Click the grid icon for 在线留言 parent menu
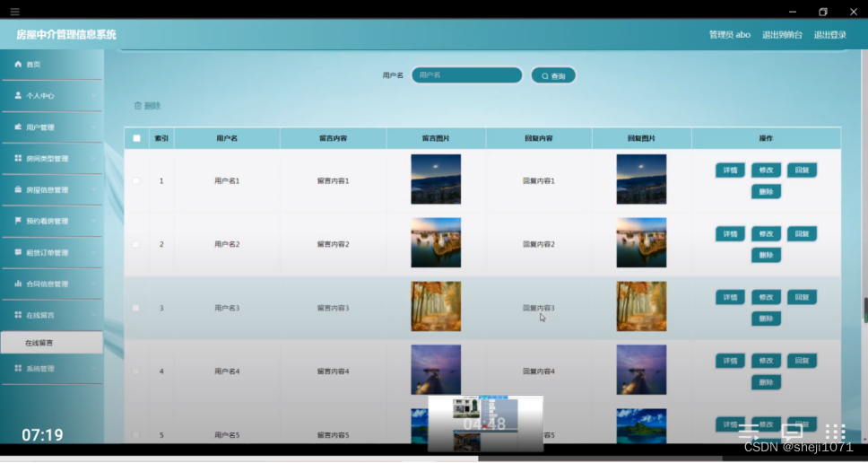 pos(18,315)
